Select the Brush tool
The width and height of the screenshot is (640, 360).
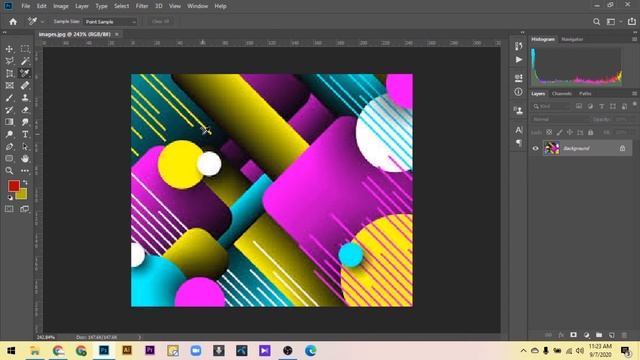click(x=9, y=98)
